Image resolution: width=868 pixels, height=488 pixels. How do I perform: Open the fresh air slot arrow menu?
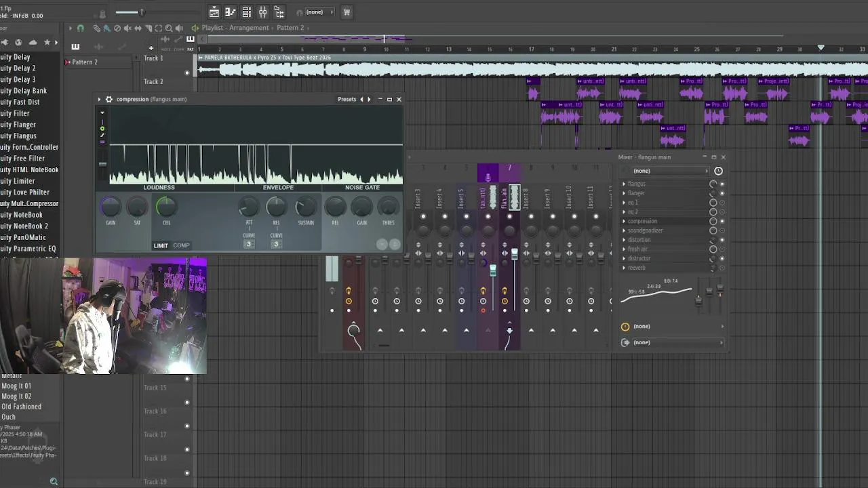pyautogui.click(x=624, y=249)
